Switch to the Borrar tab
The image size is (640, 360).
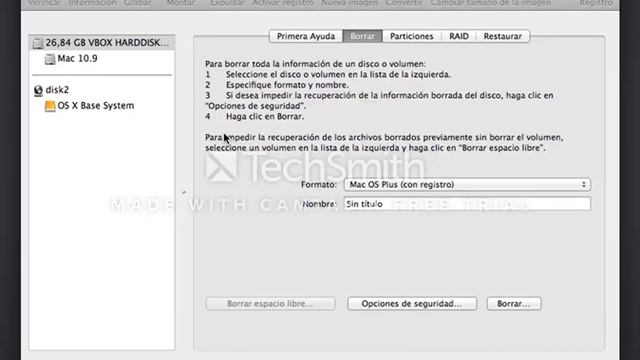click(362, 36)
